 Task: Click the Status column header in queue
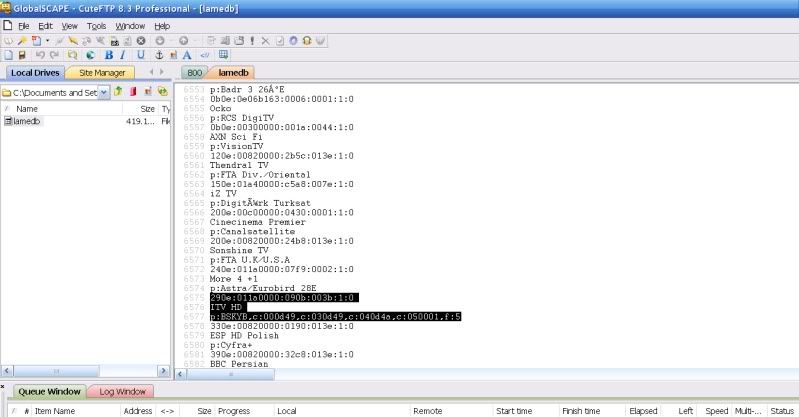click(x=782, y=411)
